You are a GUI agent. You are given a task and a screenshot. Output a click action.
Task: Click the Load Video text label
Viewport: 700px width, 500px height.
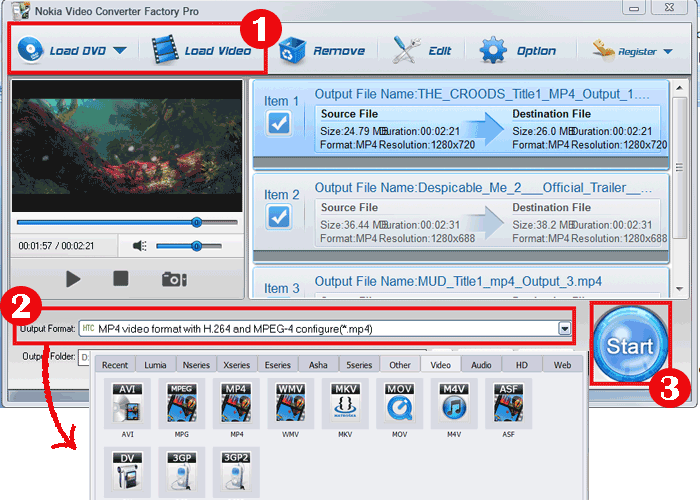[x=218, y=51]
